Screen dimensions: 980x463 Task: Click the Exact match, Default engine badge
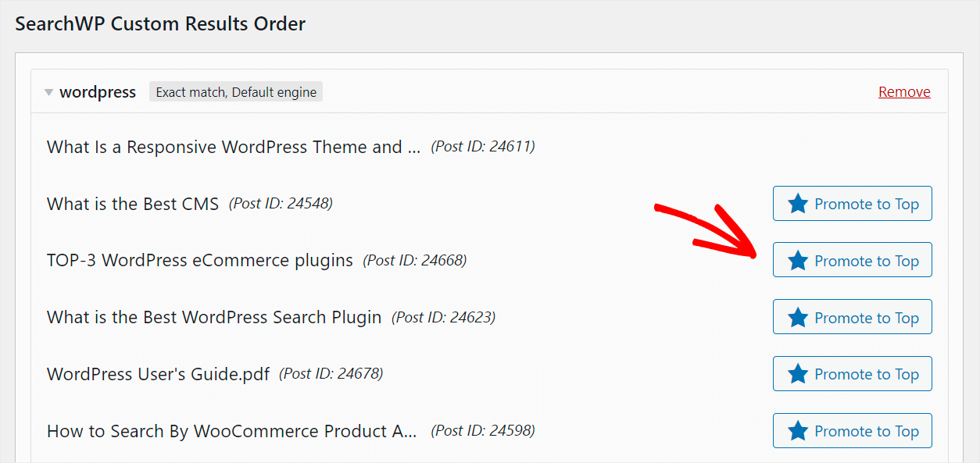pos(236,92)
